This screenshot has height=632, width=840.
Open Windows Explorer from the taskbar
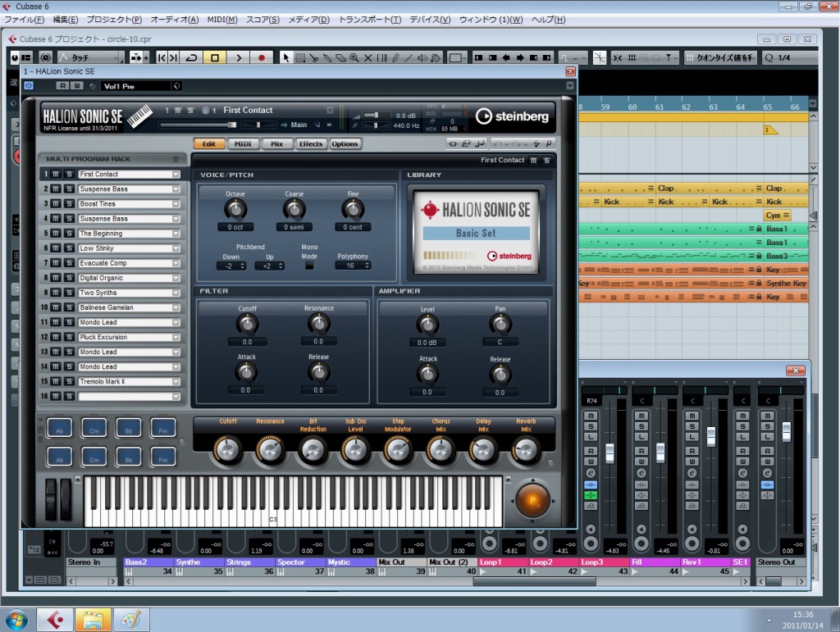tap(93, 621)
